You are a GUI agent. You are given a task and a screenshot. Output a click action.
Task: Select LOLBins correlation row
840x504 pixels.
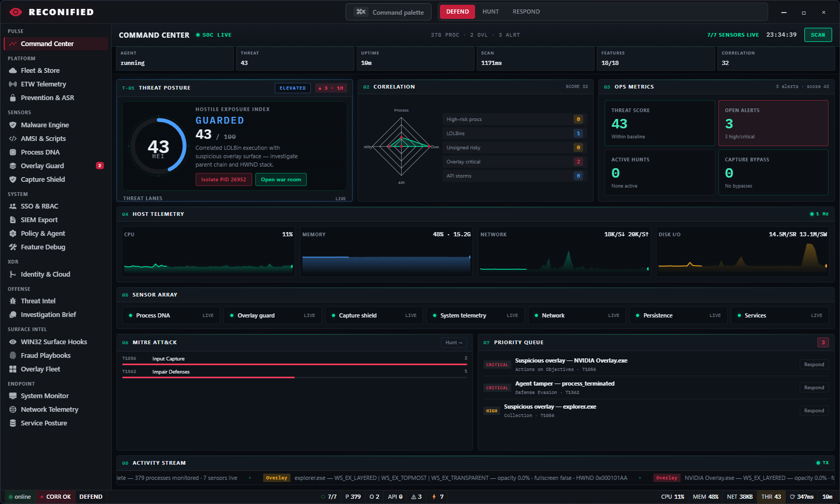click(x=514, y=134)
